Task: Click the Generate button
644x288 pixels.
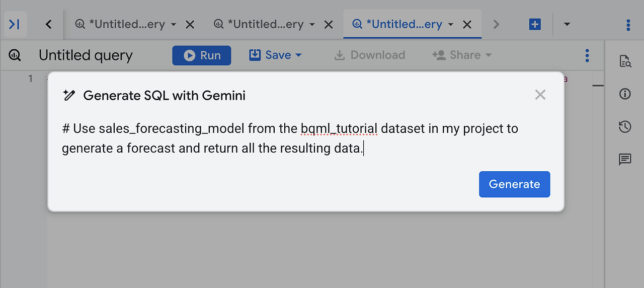Action: click(x=514, y=184)
